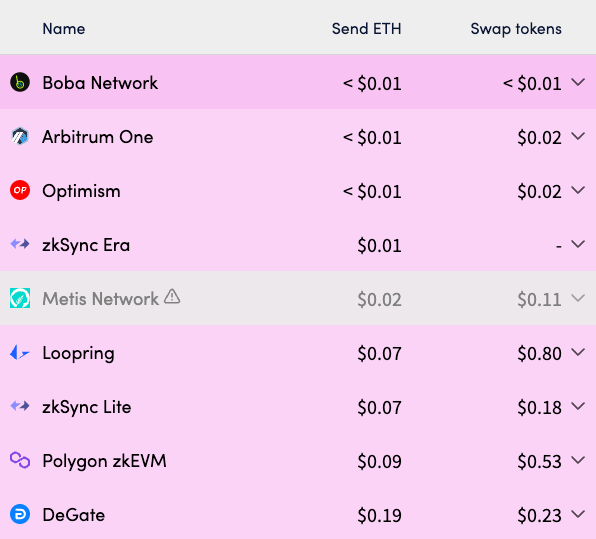Click the zkSync Lite arrows icon
Image resolution: width=596 pixels, height=539 pixels.
(x=20, y=406)
